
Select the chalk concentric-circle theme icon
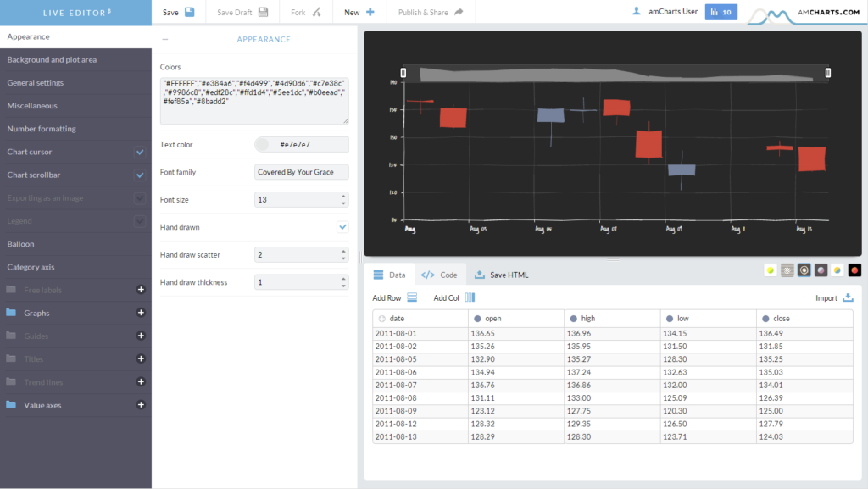tap(804, 270)
